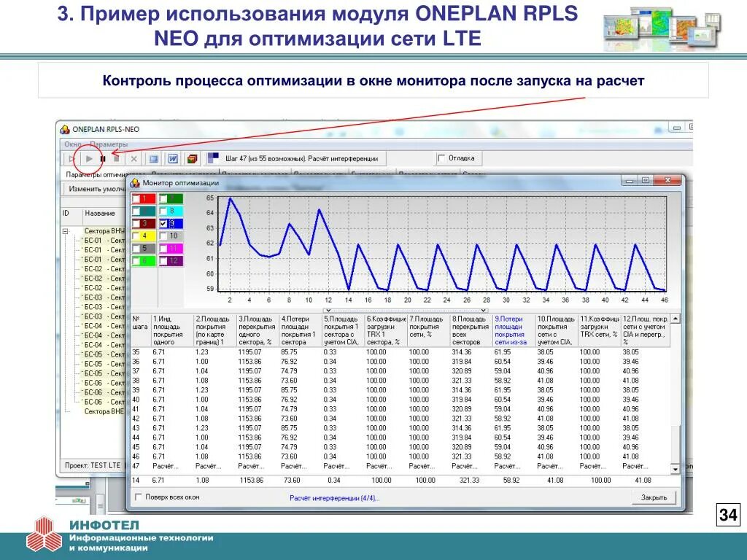Click the Монитор оптимизации window title icon
This screenshot has width=747, height=560.
click(x=135, y=183)
